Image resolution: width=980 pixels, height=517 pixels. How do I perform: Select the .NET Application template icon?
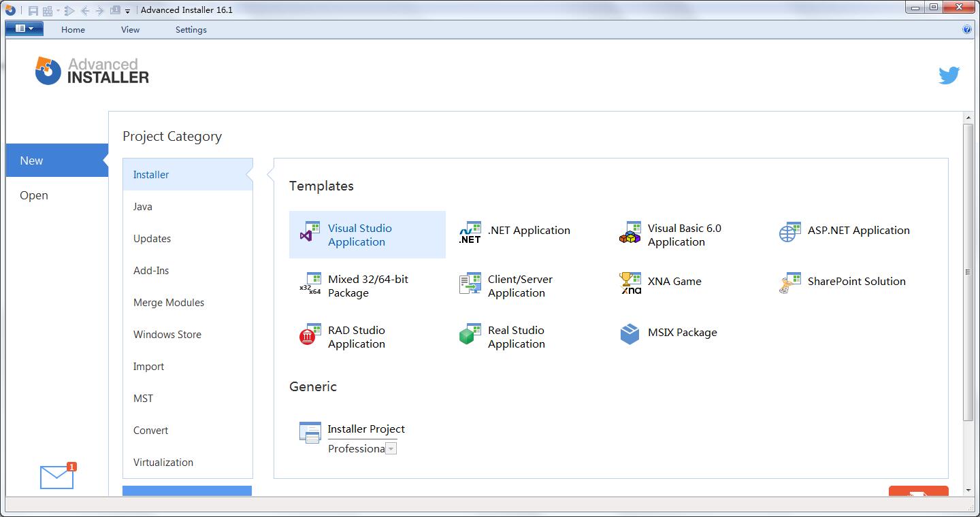tap(470, 232)
